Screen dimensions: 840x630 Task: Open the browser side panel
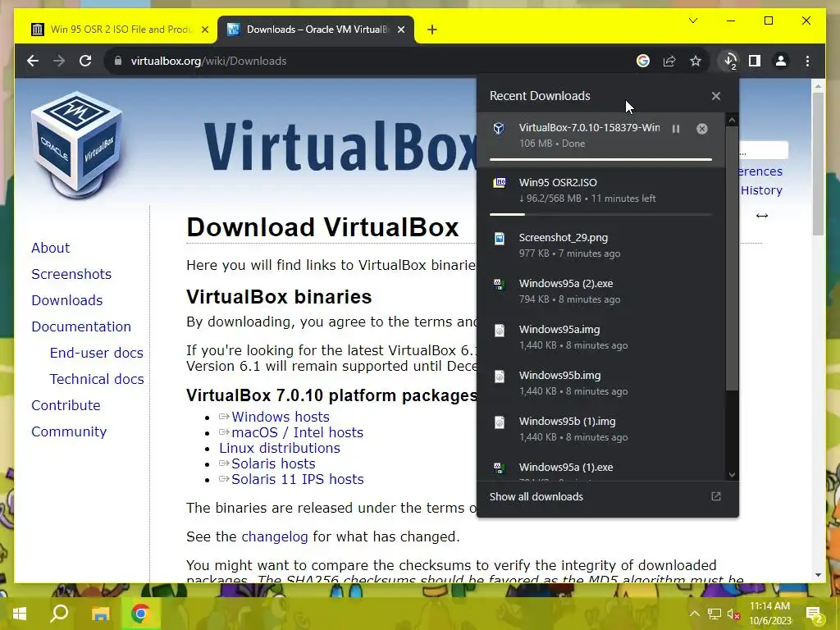pyautogui.click(x=755, y=61)
